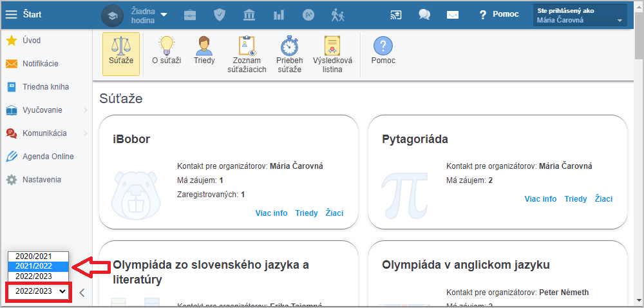This screenshot has height=308, width=644.
Task: Open Viac info for Pytagoriáda
Action: (x=540, y=198)
